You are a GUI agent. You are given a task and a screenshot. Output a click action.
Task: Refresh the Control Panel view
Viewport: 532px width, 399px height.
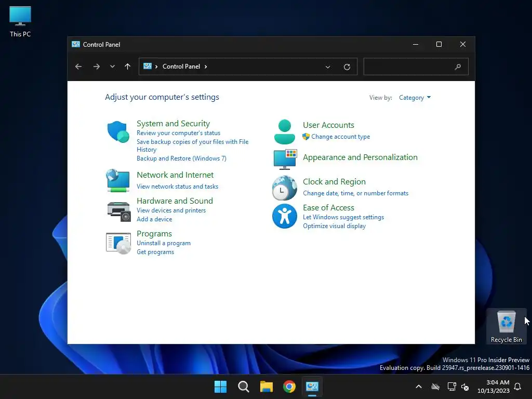[347, 67]
